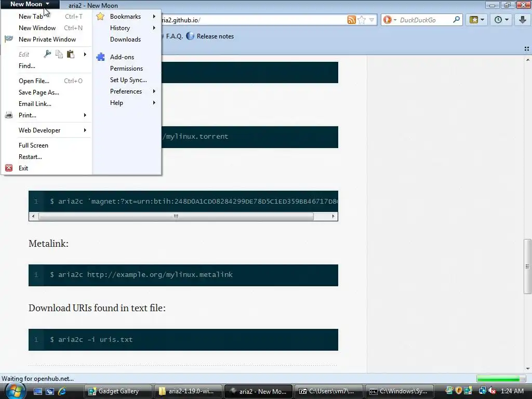This screenshot has height=399, width=532.
Task: Click the page vertical scrollbar thumb
Action: point(527,267)
